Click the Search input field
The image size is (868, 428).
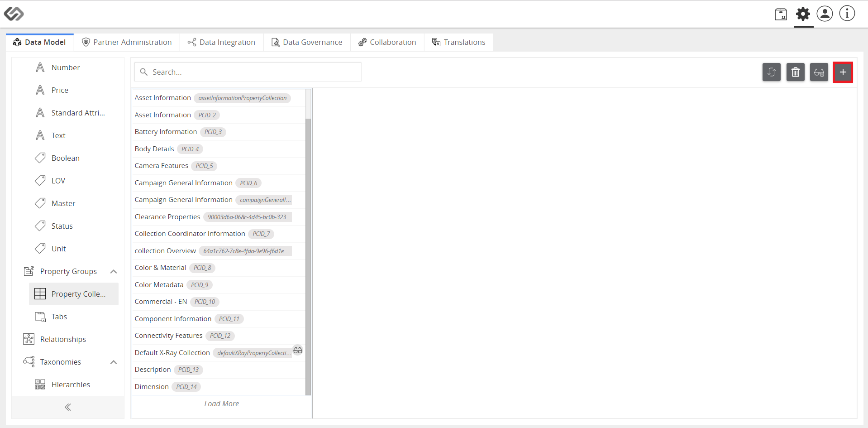tap(248, 72)
